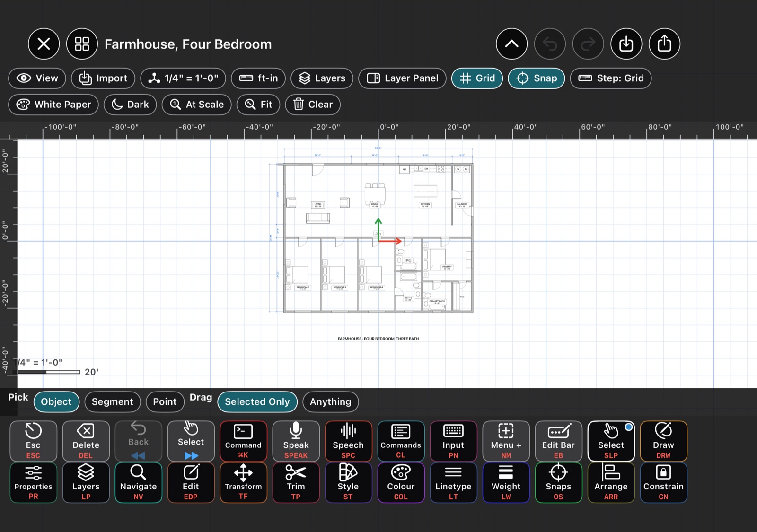Click the Delete DEL tile

coord(86,441)
